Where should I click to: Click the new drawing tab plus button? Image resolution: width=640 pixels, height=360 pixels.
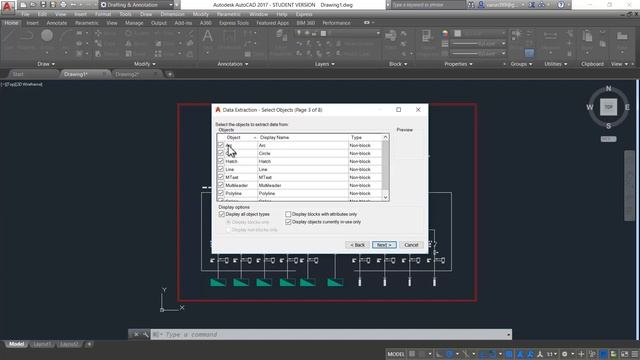(170, 74)
